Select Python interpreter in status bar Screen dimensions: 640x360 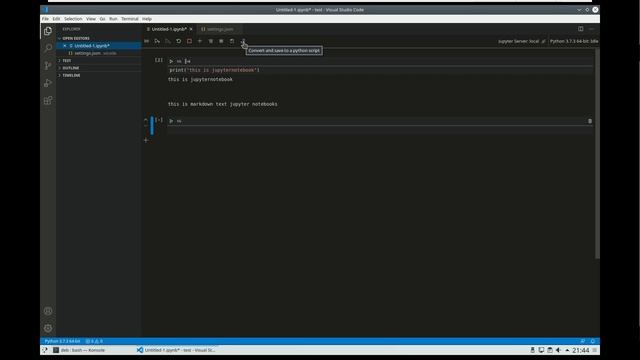pyautogui.click(x=62, y=341)
